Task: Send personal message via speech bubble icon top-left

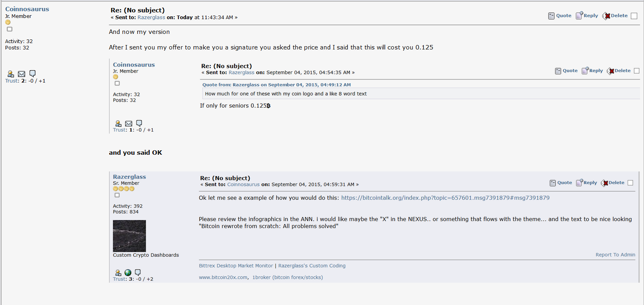Action: 33,73
